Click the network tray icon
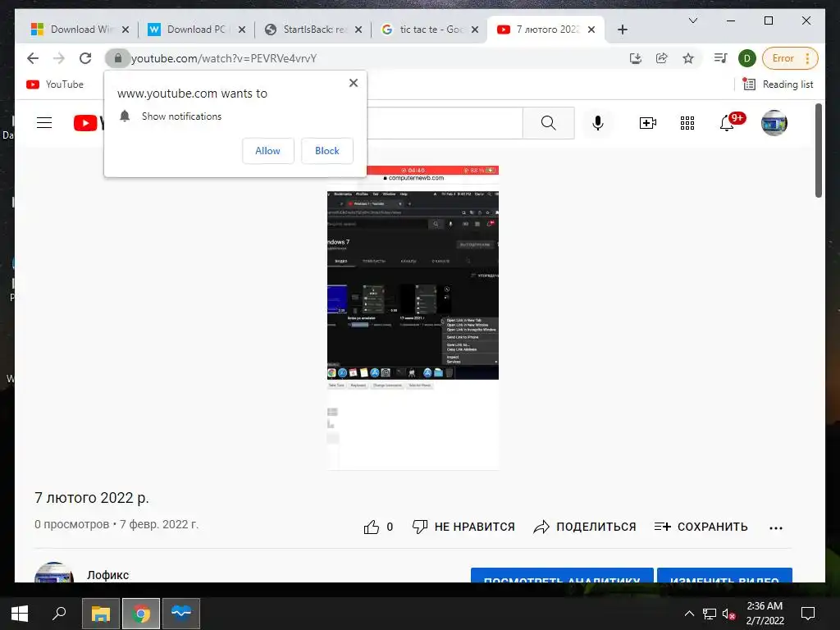 point(710,614)
